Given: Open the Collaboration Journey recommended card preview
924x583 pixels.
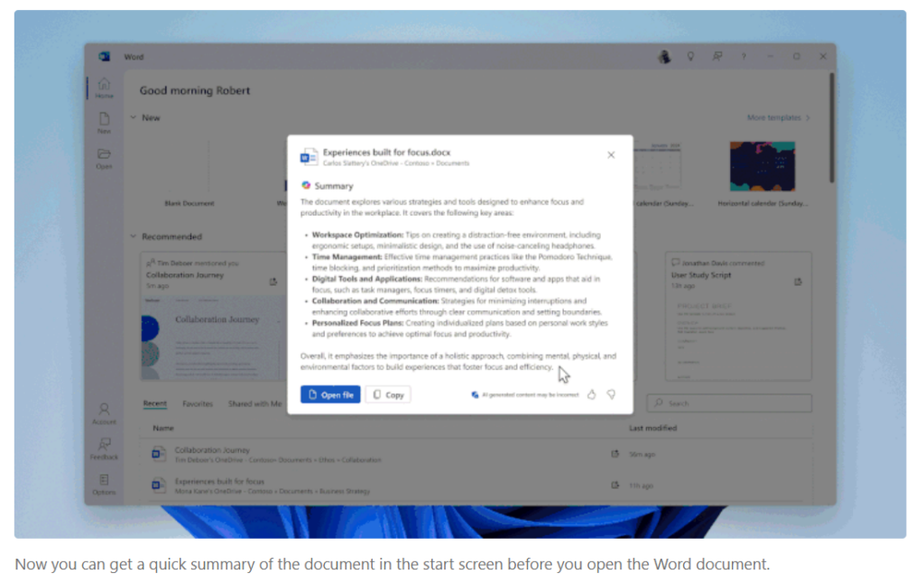Looking at the screenshot, I should [213, 338].
